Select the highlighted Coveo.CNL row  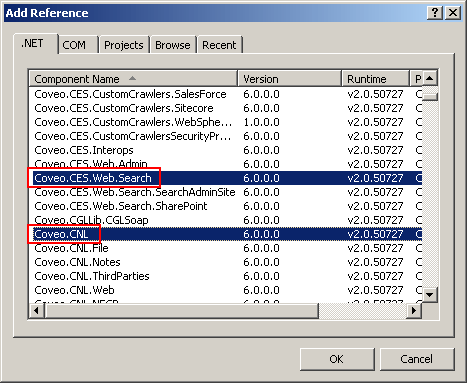pos(226,234)
